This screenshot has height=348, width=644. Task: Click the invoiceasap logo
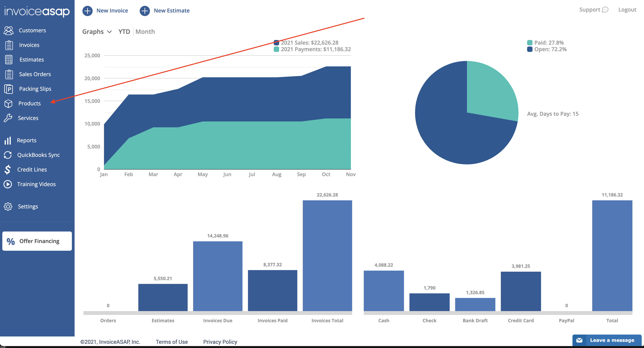point(37,11)
